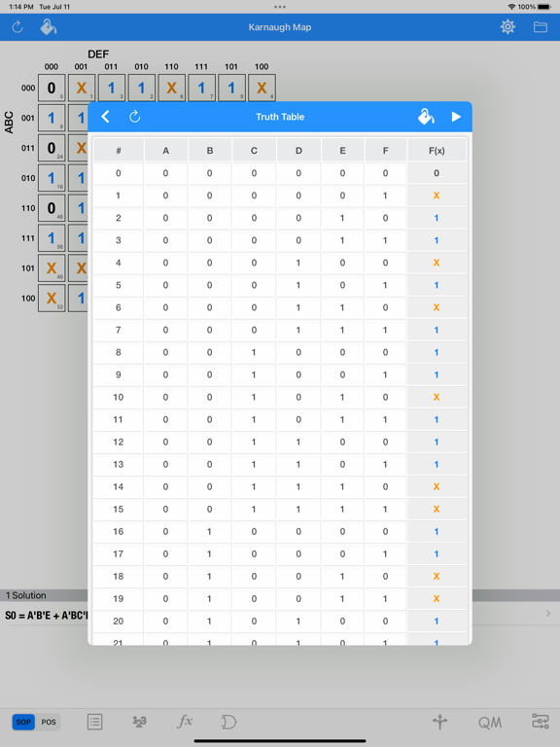Toggle F(x) value in row 0
The image size is (560, 747).
pyautogui.click(x=437, y=173)
